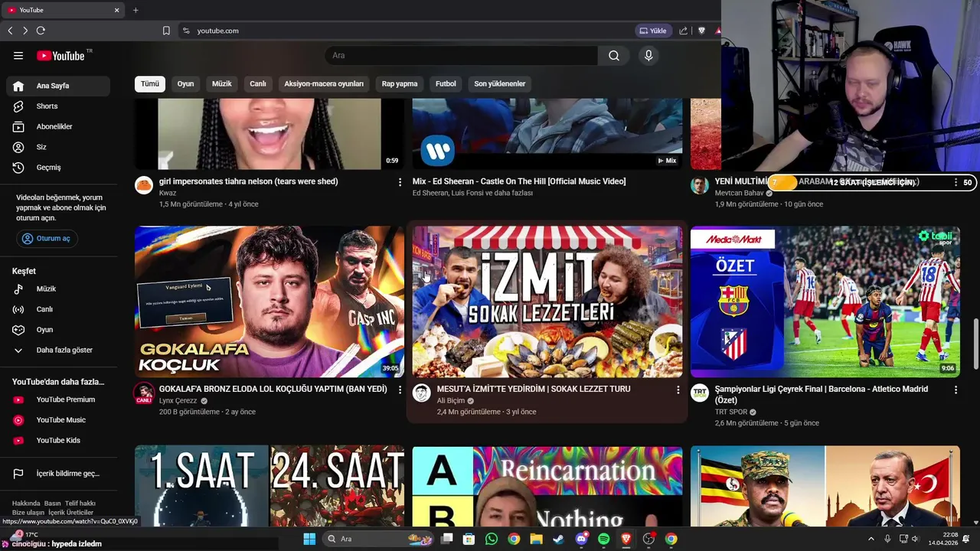
Task: Open the Brave Shields lion icon
Action: (701, 31)
